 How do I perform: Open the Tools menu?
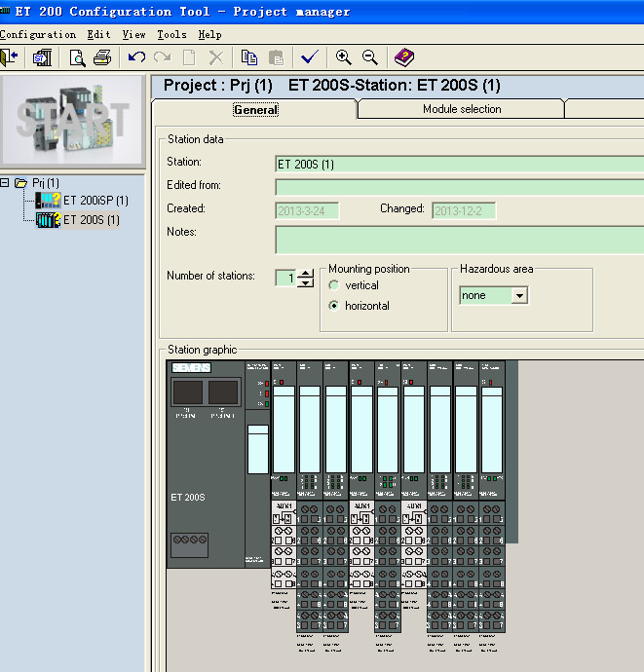pyautogui.click(x=171, y=34)
